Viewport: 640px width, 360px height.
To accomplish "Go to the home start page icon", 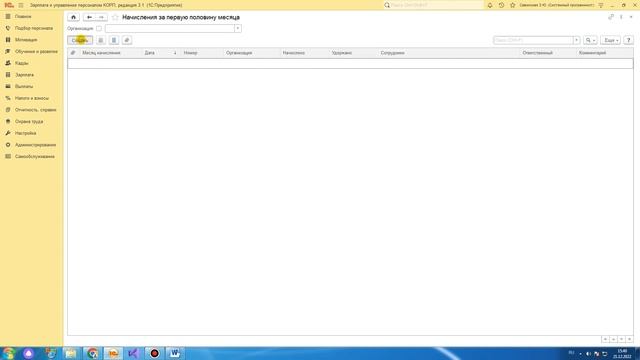I will pyautogui.click(x=73, y=17).
